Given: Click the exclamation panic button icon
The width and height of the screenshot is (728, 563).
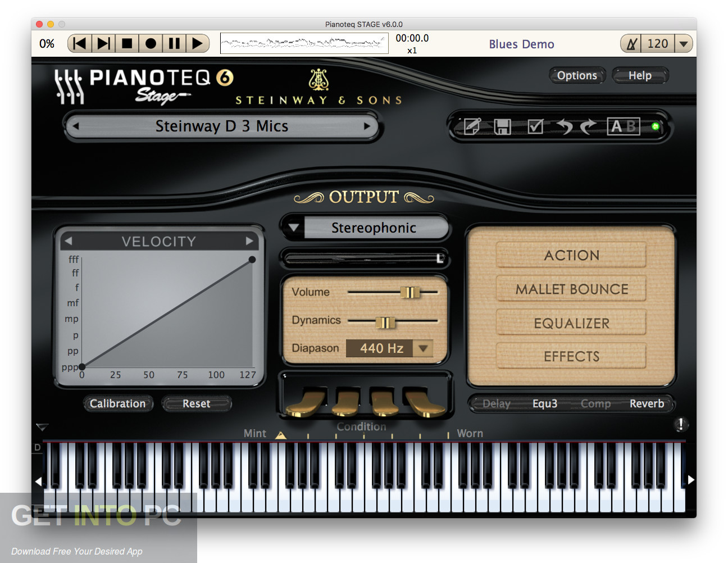Looking at the screenshot, I should 680,424.
